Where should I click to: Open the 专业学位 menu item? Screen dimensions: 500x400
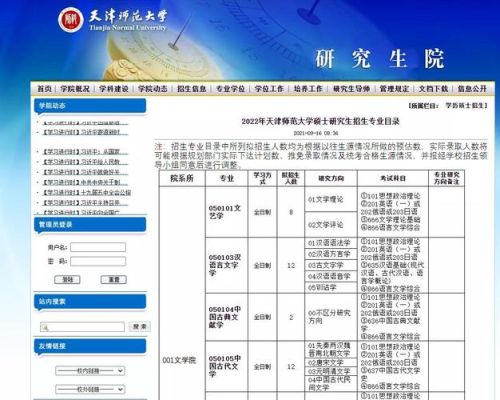pyautogui.click(x=230, y=89)
